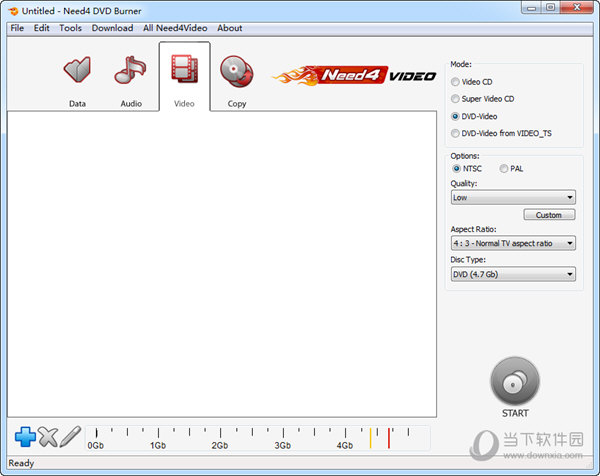Edit item with the pencil icon
This screenshot has width=600, height=476.
tap(70, 436)
